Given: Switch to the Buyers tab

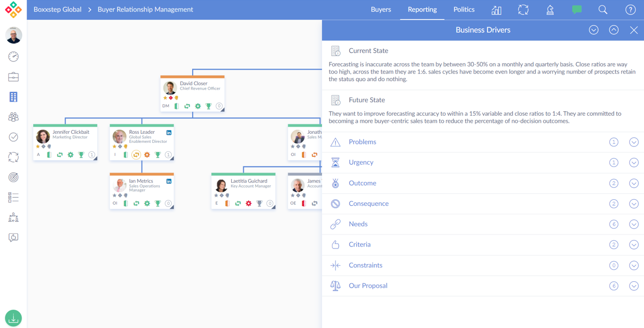Looking at the screenshot, I should 381,10.
